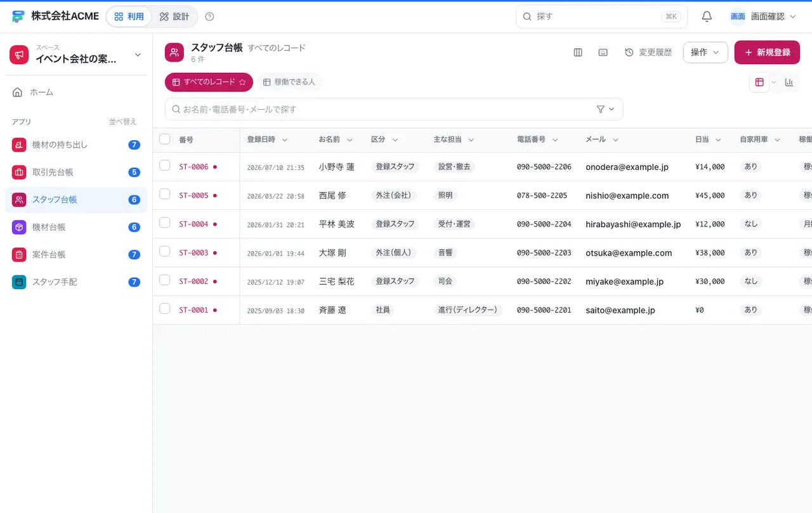Open the 操作 dropdown

point(705,53)
